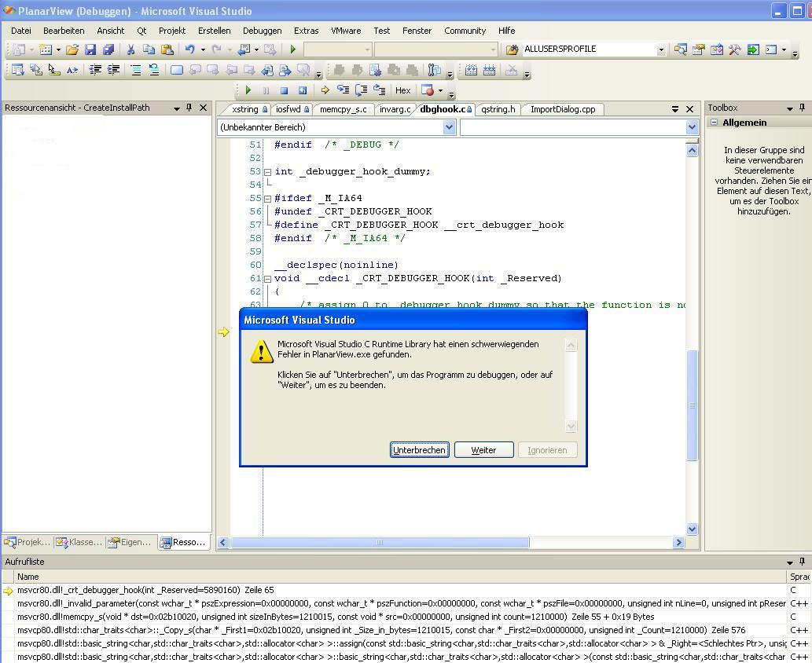This screenshot has width=812, height=663.
Task: Open Toolbox hammer and wrench icon
Action: pos(734,49)
